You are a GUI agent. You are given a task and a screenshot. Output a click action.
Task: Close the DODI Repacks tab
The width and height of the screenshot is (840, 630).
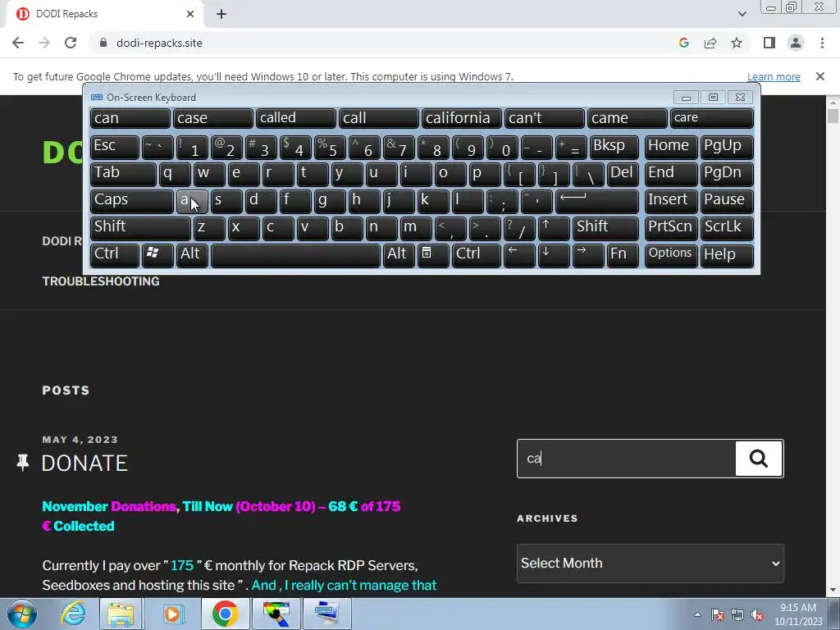[190, 14]
